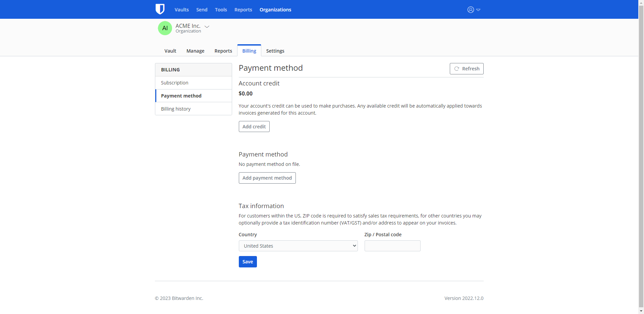This screenshot has width=644, height=314.
Task: Click the BILLING sidebar header
Action: point(194,70)
